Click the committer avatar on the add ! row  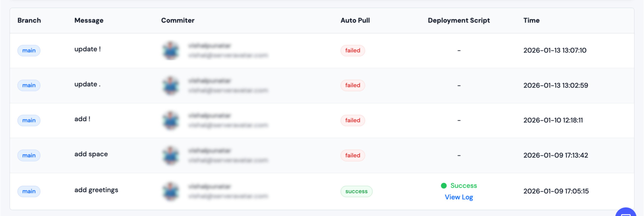(170, 120)
